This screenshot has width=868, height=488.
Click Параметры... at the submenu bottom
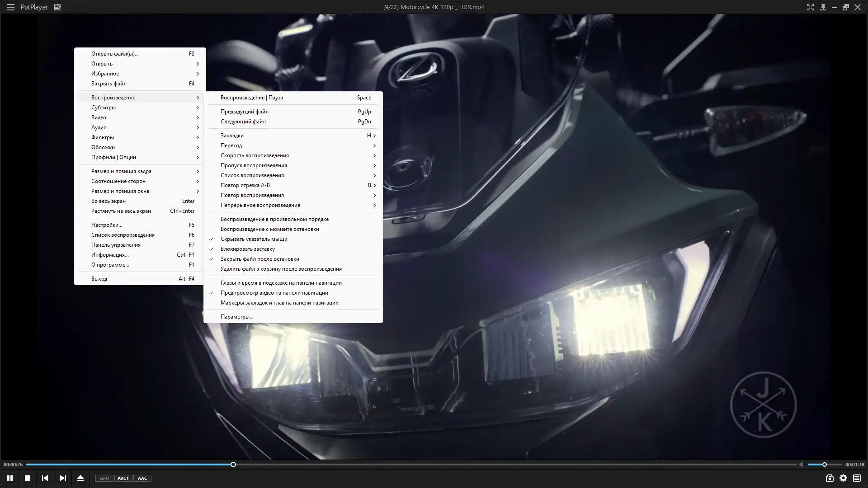(x=237, y=317)
